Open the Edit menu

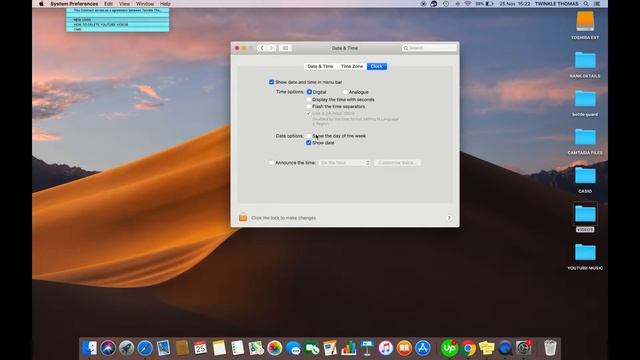point(109,4)
